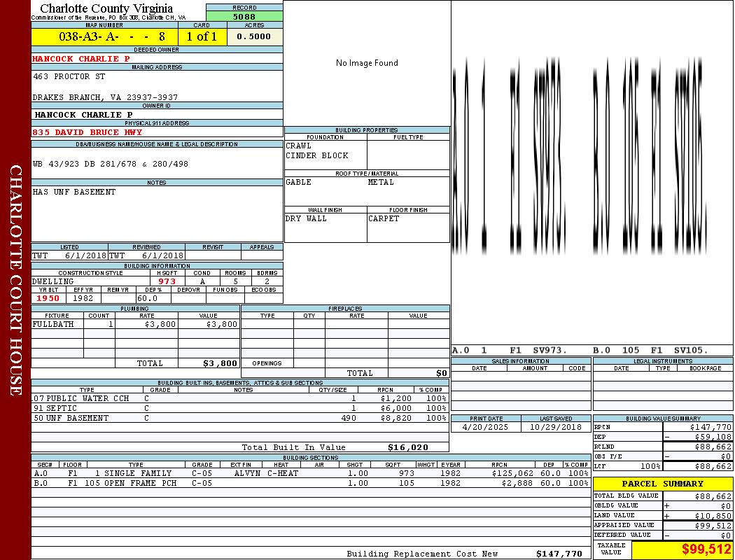The image size is (735, 560).
Task: Click the print date 4/20/2025
Action: coord(485,428)
